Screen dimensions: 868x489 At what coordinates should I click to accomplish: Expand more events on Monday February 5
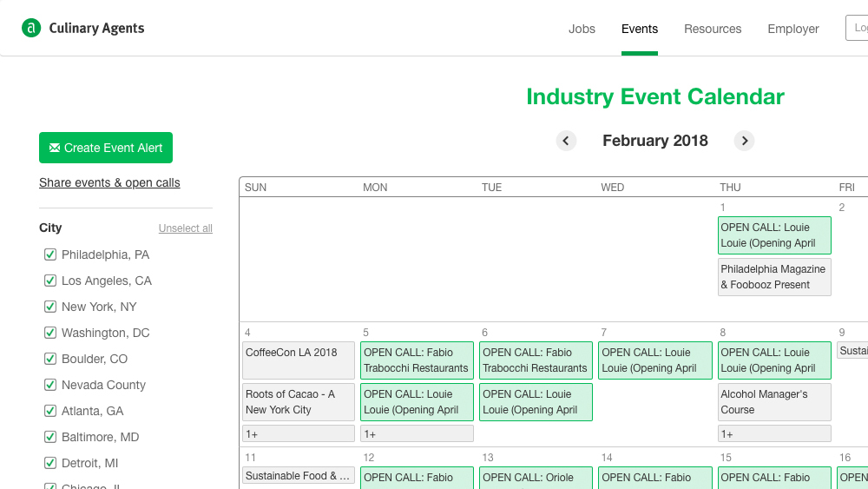point(417,433)
